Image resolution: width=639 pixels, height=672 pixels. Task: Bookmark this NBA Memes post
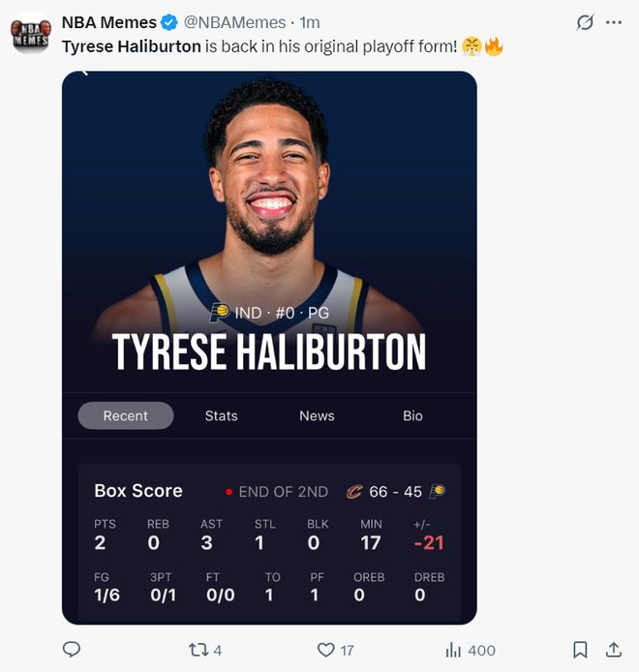coord(580,650)
